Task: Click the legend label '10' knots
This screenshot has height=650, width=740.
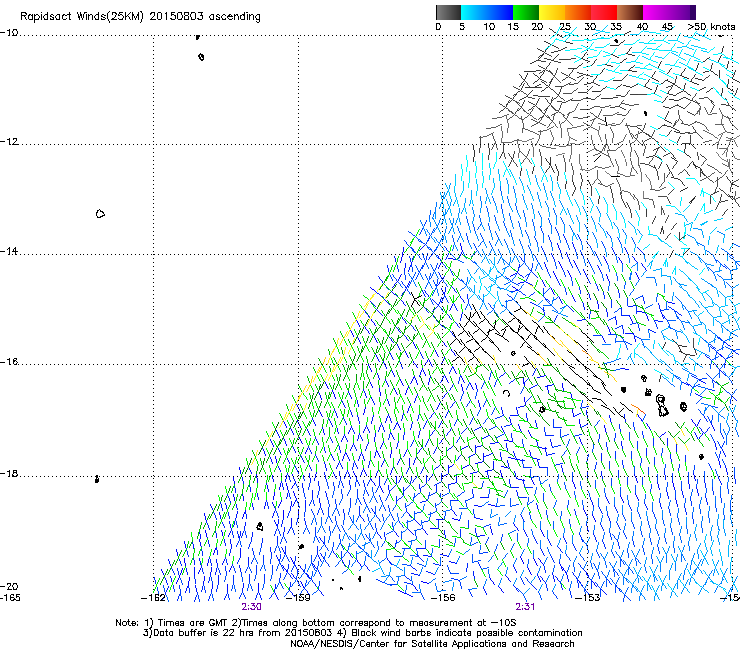Action: pyautogui.click(x=489, y=27)
